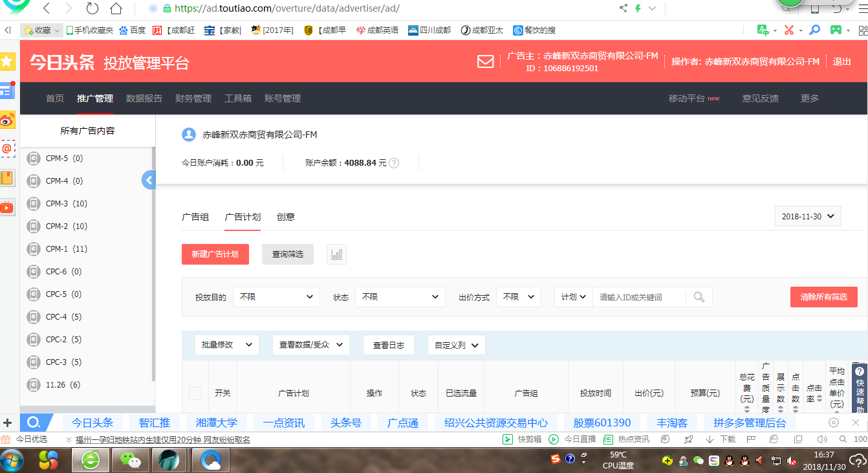The height and width of the screenshot is (473, 868).
Task: Open 移动平台 new link
Action: pos(694,98)
